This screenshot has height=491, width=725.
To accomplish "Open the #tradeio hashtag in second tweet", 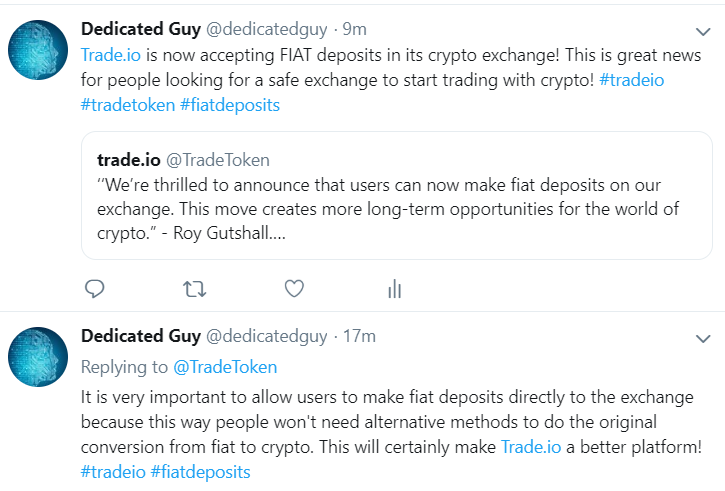I will 113,472.
